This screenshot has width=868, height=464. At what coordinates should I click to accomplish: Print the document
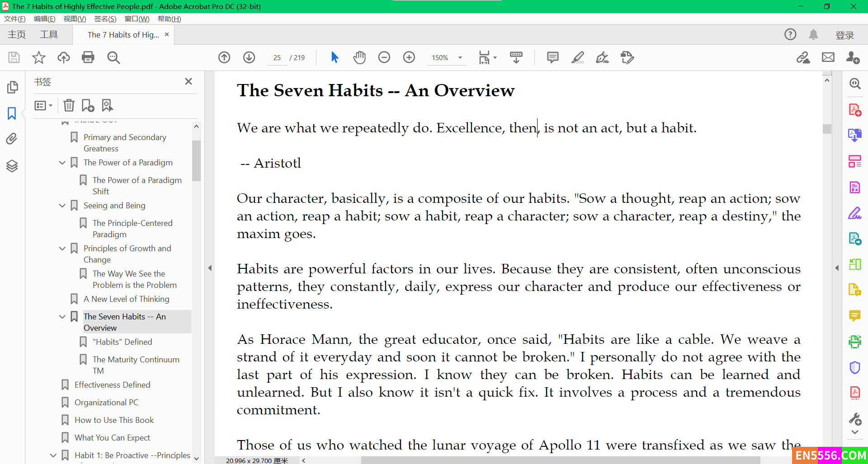tap(88, 57)
